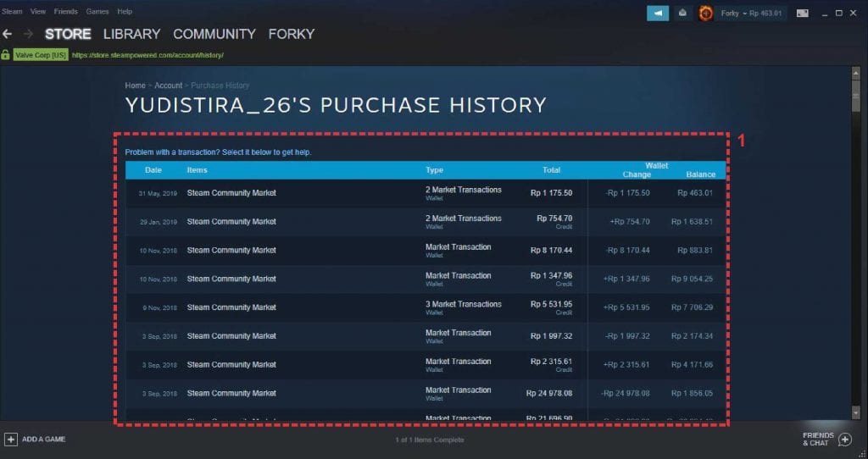Click the Type column header
868x459 pixels.
(435, 170)
